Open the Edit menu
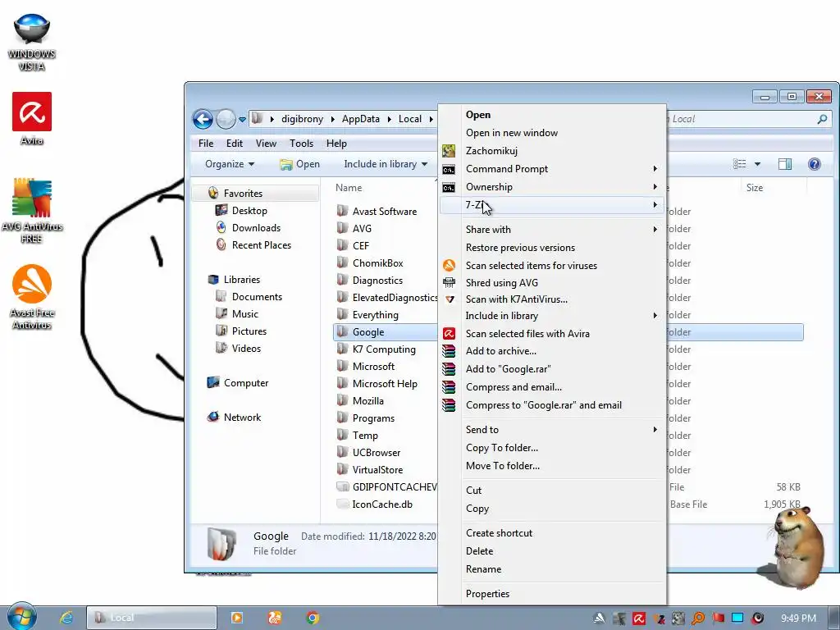The image size is (840, 630). (x=234, y=144)
